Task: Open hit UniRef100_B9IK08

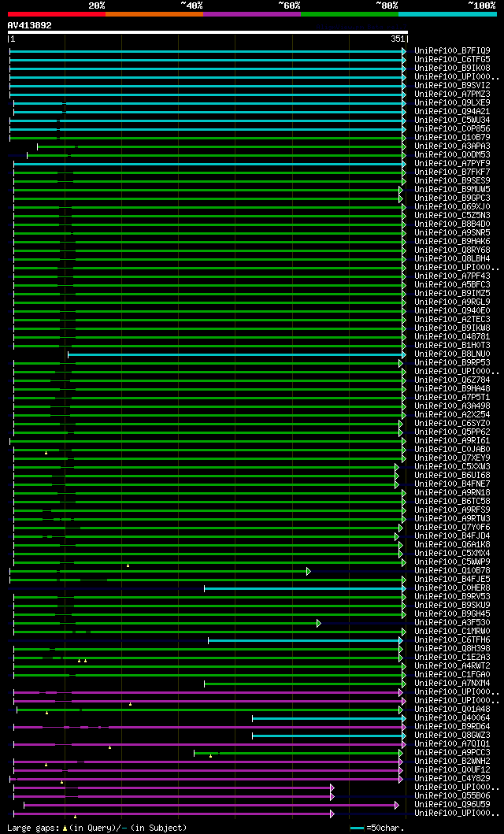Action: [x=453, y=68]
